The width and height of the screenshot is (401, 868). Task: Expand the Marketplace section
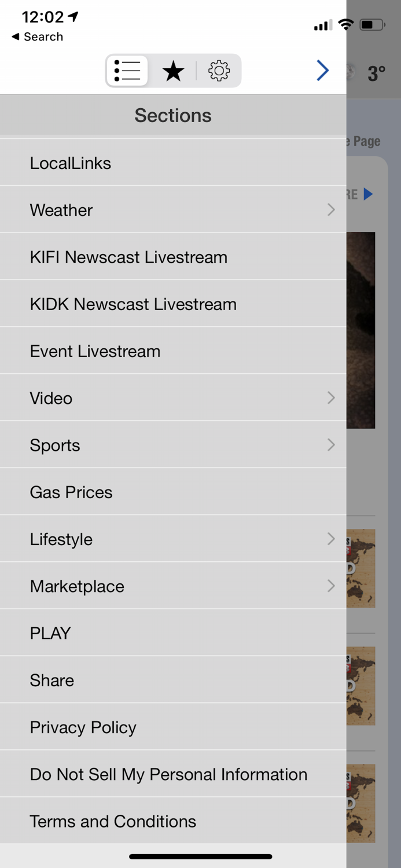(173, 586)
